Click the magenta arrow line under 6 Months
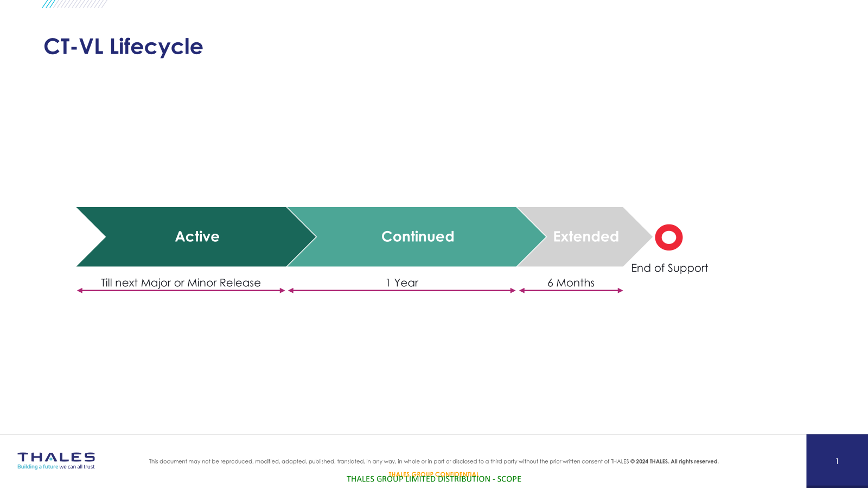 pyautogui.click(x=571, y=291)
